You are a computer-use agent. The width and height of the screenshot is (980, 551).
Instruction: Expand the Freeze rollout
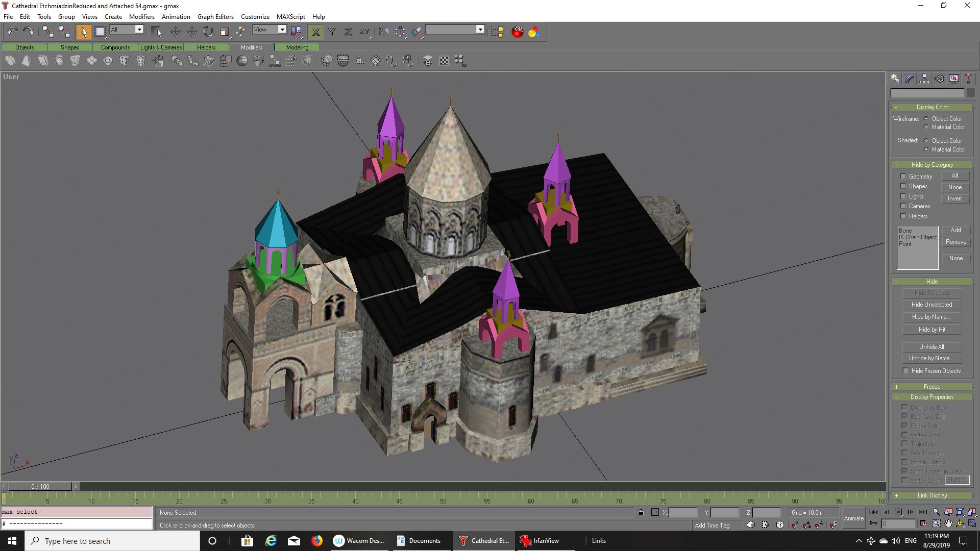click(932, 387)
